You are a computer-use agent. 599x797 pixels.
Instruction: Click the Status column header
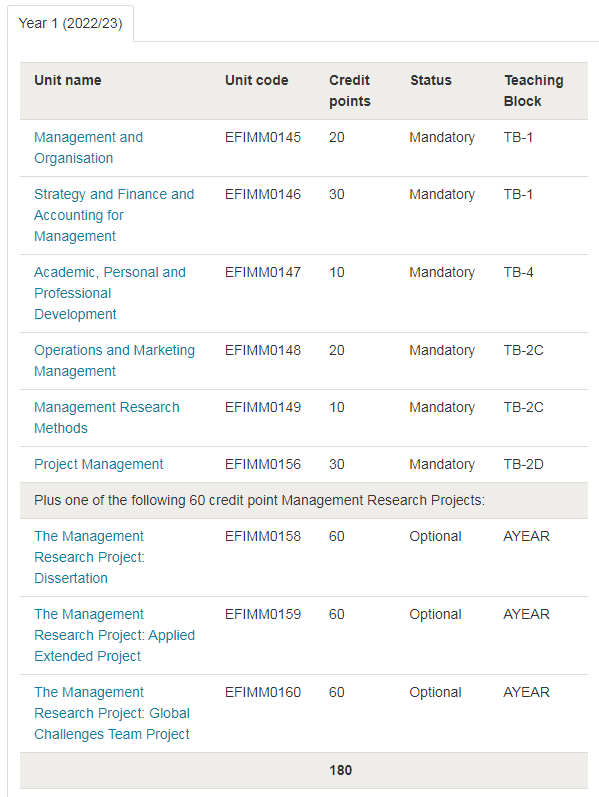431,80
